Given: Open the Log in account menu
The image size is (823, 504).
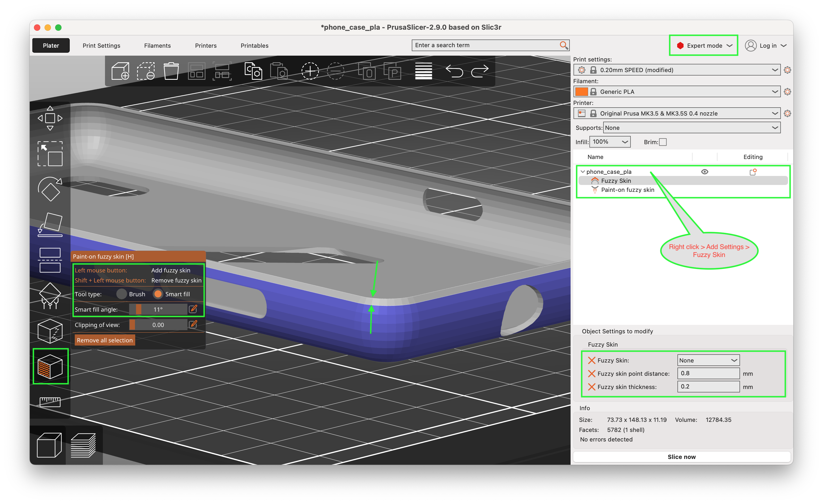Looking at the screenshot, I should click(x=765, y=45).
